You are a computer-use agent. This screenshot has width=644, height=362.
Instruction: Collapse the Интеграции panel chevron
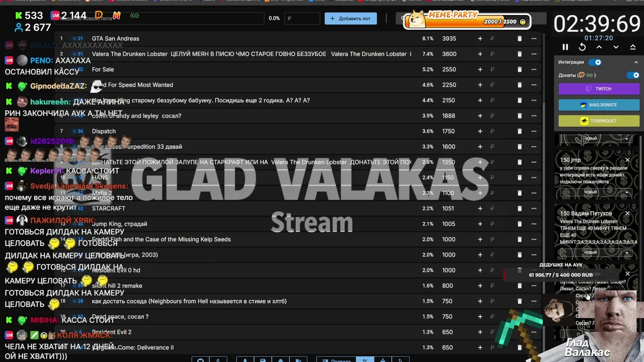point(635,62)
